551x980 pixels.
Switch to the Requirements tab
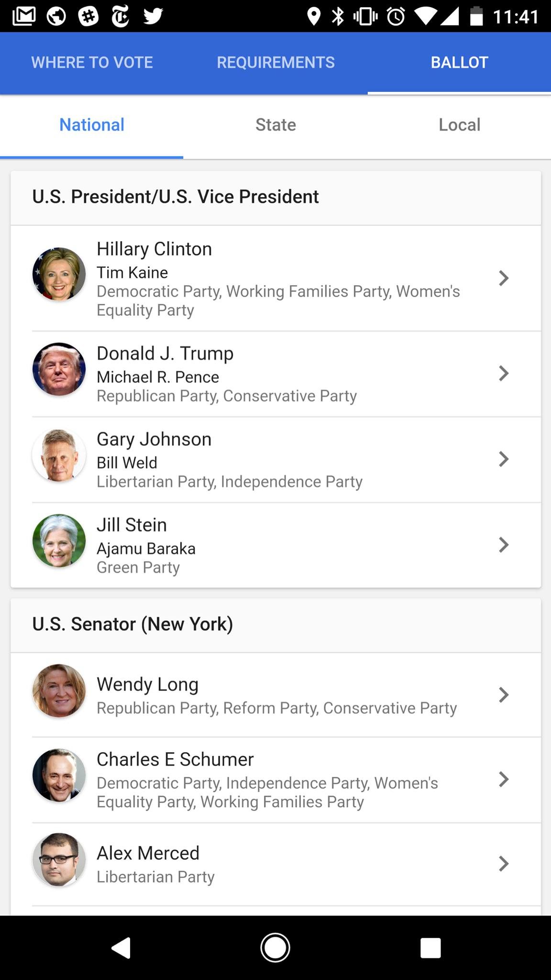click(275, 63)
